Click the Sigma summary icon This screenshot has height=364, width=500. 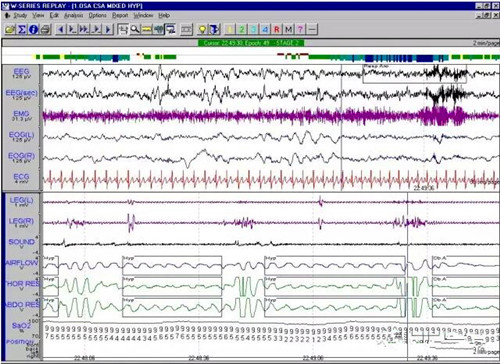tap(22, 29)
